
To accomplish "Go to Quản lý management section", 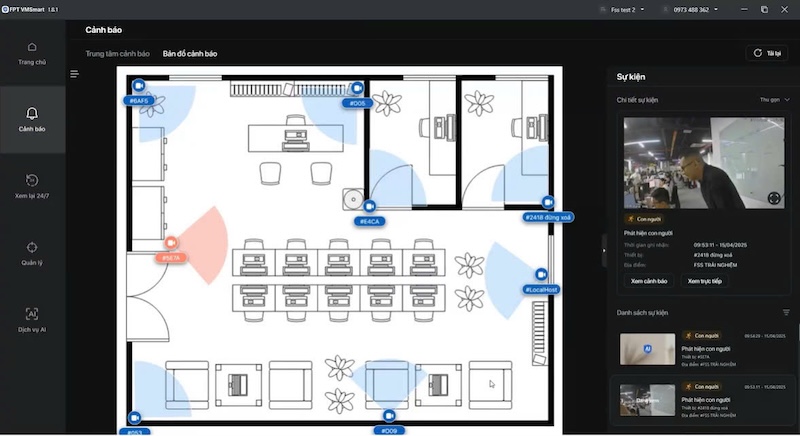I will click(32, 253).
